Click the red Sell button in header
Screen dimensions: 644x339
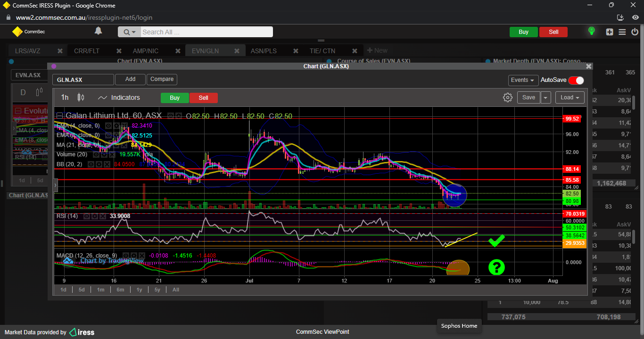point(553,32)
